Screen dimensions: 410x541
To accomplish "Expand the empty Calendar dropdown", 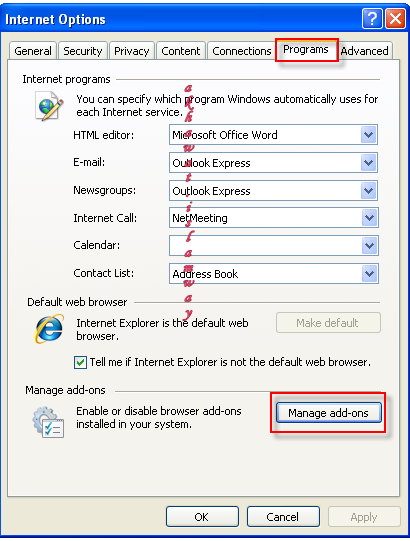I will 369,246.
